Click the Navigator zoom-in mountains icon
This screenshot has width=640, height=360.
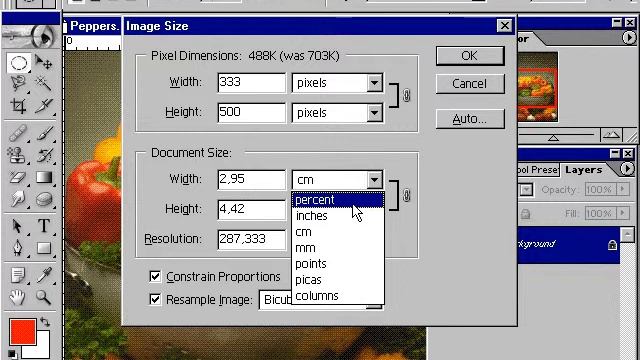coord(611,135)
